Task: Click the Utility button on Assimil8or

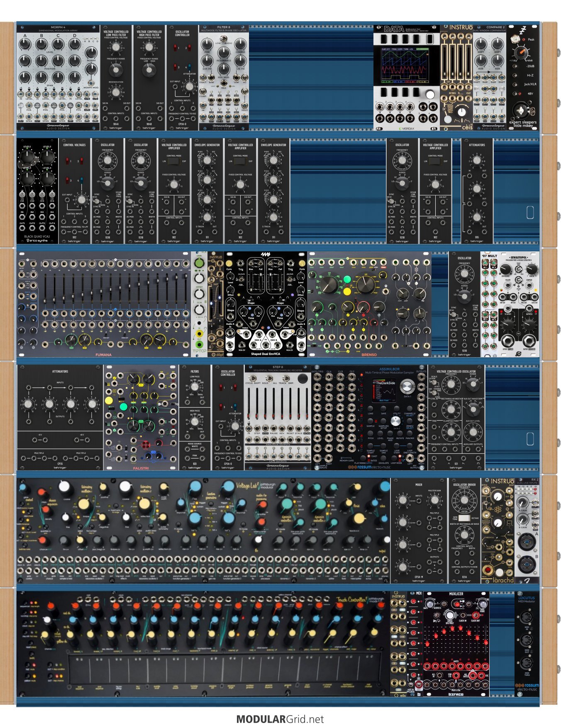Action: click(397, 409)
